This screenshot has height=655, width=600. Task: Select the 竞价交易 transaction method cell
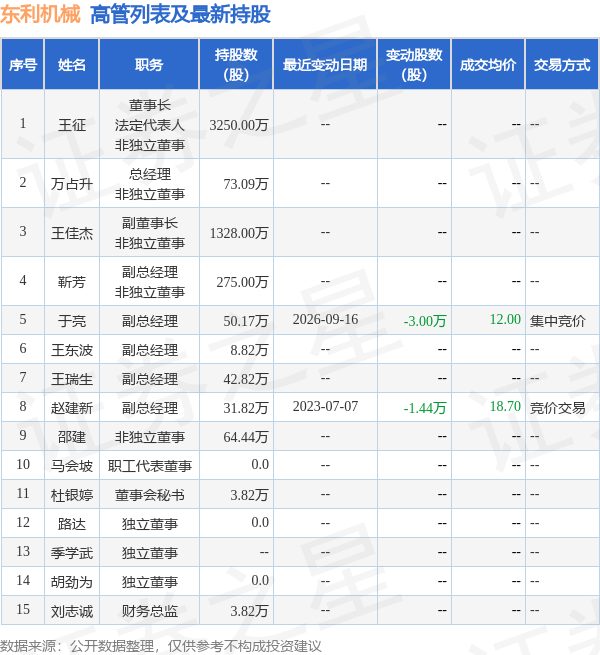pos(558,407)
